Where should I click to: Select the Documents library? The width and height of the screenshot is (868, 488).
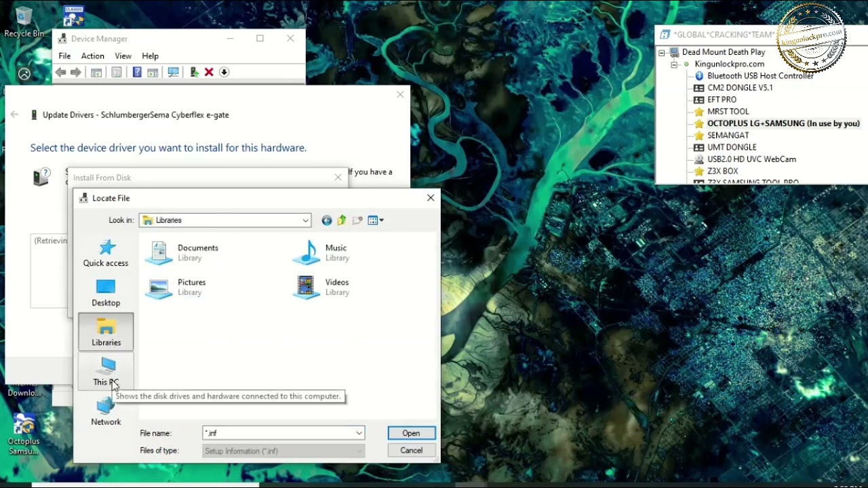point(182,253)
